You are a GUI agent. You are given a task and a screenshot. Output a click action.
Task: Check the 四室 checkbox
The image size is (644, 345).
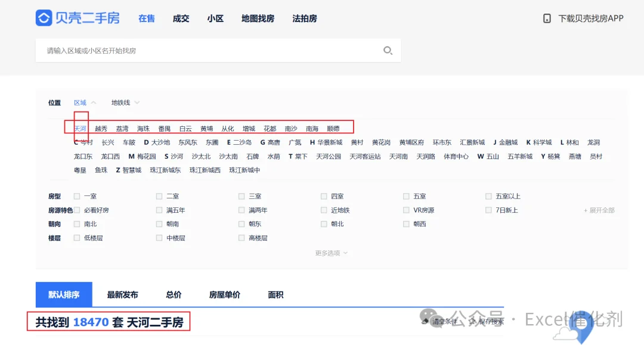[324, 196]
